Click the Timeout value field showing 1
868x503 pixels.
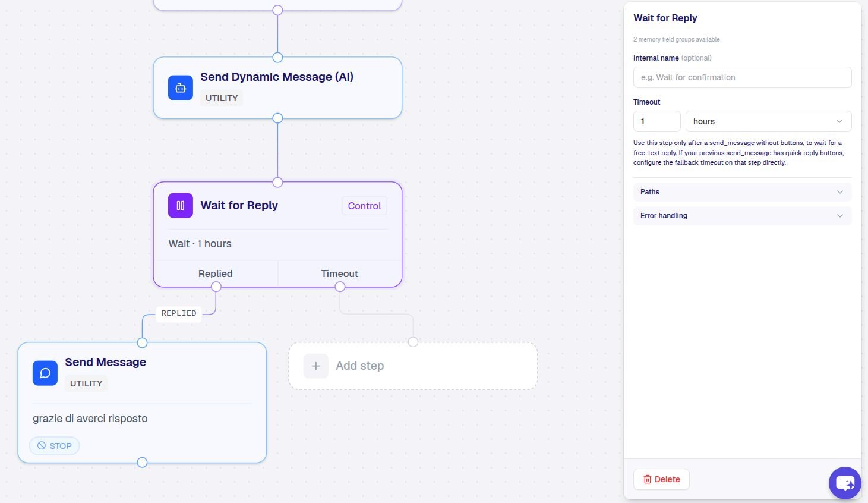(x=656, y=121)
